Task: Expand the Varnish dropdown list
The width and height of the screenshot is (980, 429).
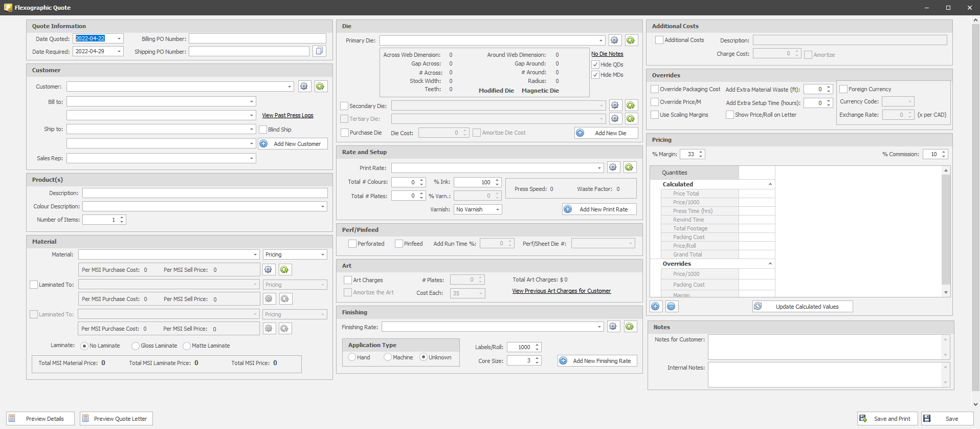Action: [x=497, y=209]
